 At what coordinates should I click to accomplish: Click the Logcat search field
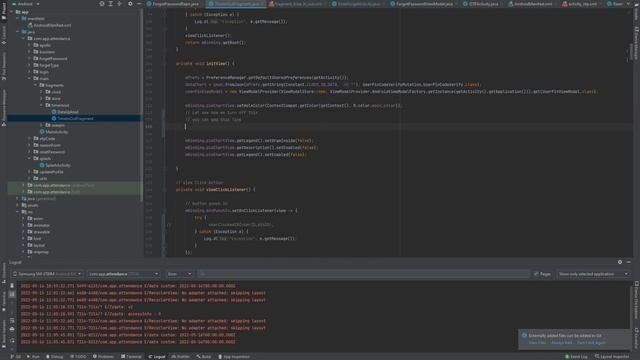(x=364, y=274)
